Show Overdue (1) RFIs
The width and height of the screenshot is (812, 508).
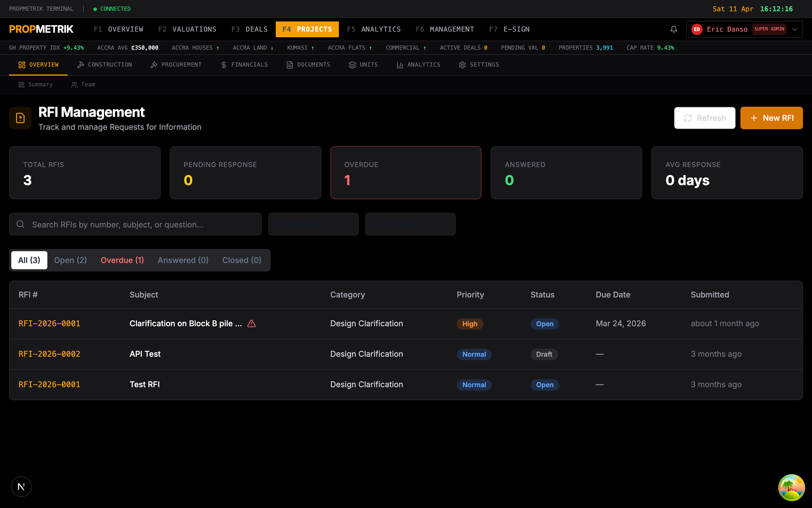122,260
